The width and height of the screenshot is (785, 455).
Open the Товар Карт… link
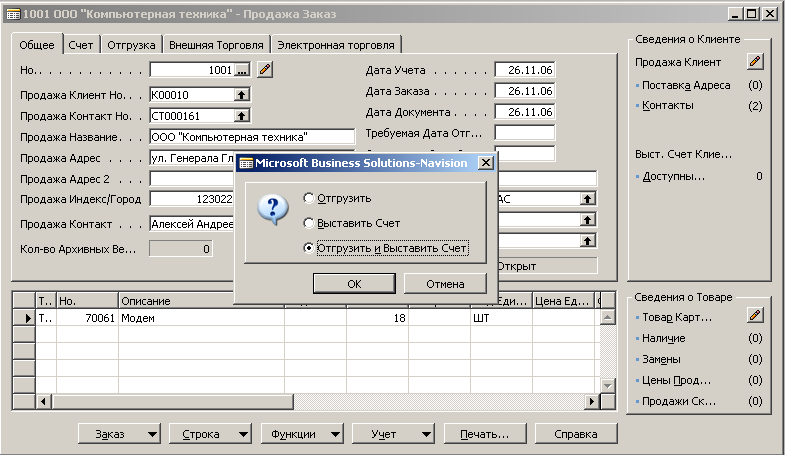(x=677, y=317)
